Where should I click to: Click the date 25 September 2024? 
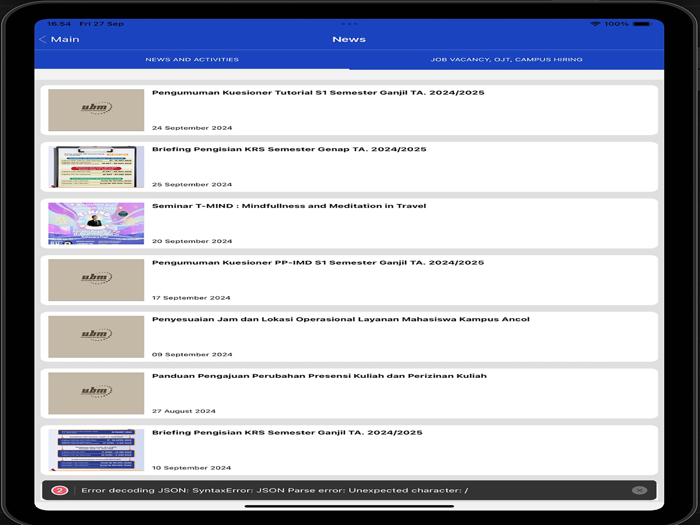point(192,184)
